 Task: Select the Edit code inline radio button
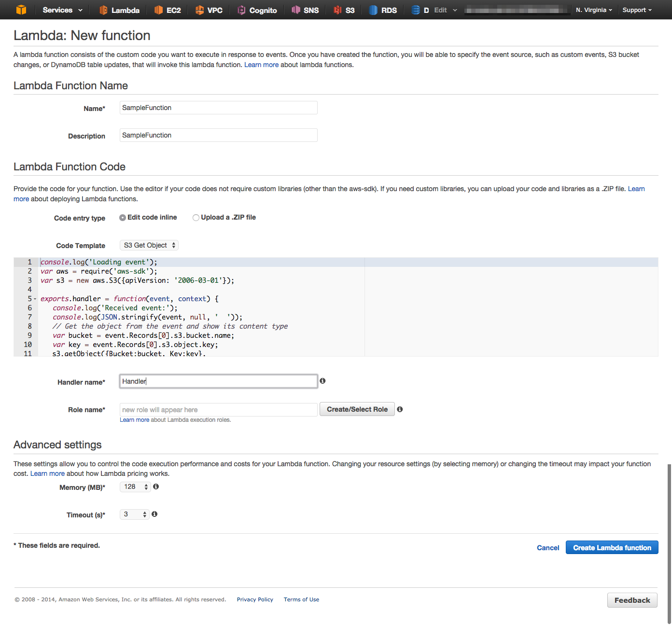pos(123,218)
